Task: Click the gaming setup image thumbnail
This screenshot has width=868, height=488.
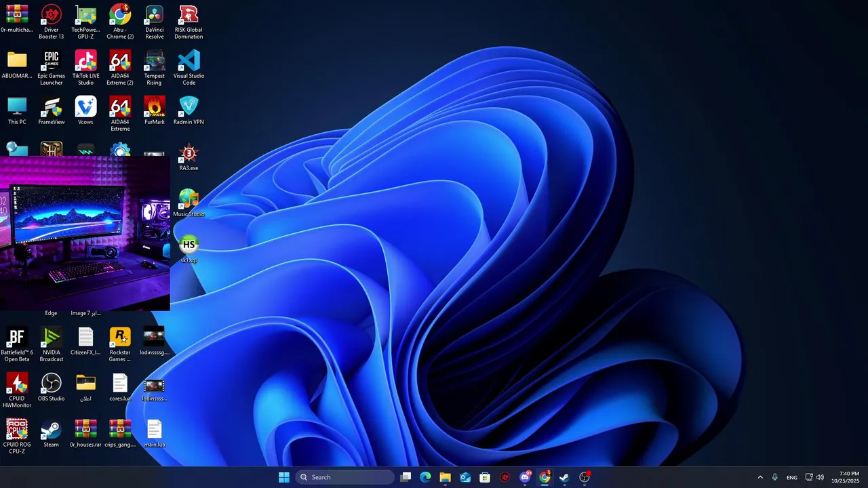Action: 85,232
